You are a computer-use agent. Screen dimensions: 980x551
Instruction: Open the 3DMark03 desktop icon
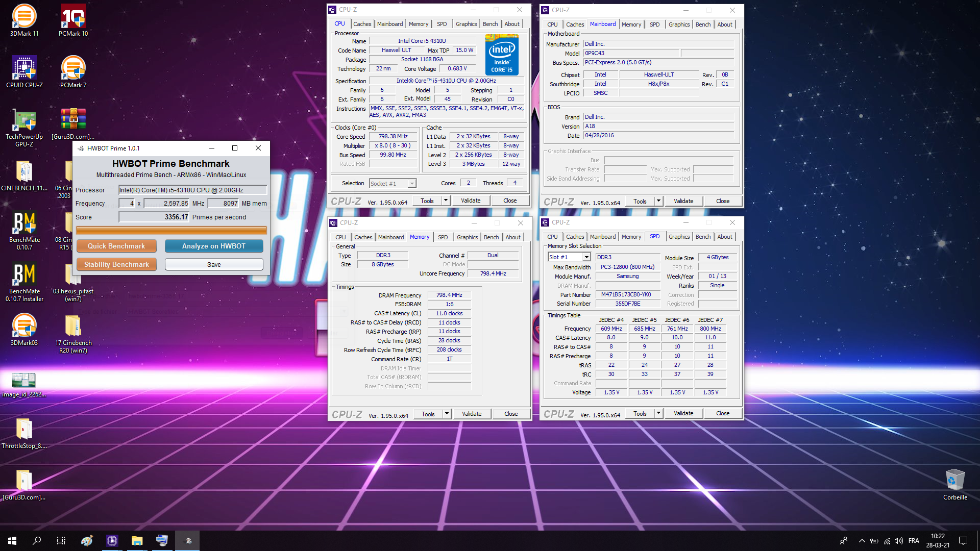(x=24, y=330)
